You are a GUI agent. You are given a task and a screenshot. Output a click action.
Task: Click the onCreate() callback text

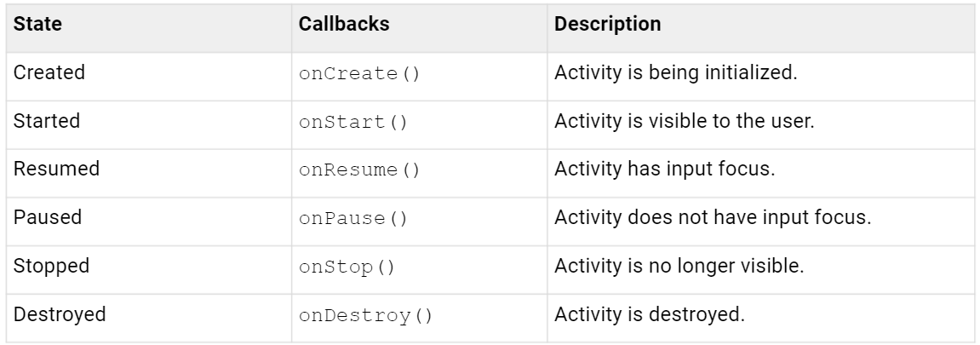point(360,73)
